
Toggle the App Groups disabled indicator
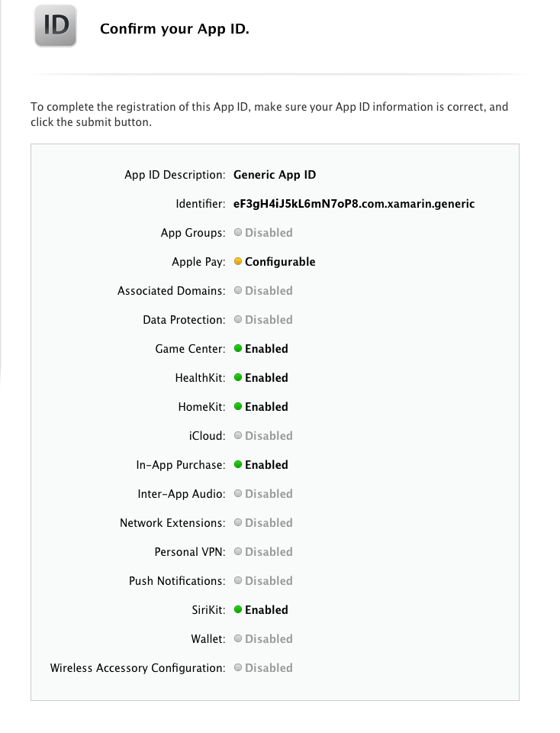[238, 232]
